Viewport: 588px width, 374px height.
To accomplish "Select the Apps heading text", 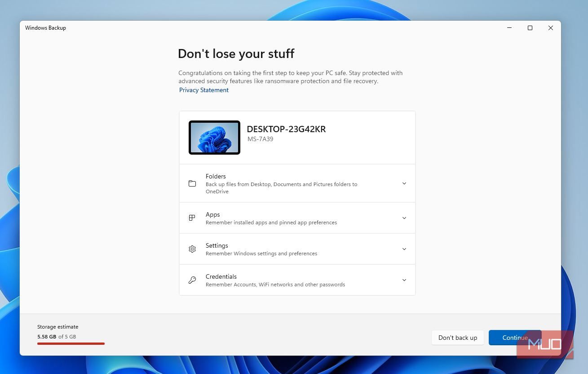I will 213,214.
